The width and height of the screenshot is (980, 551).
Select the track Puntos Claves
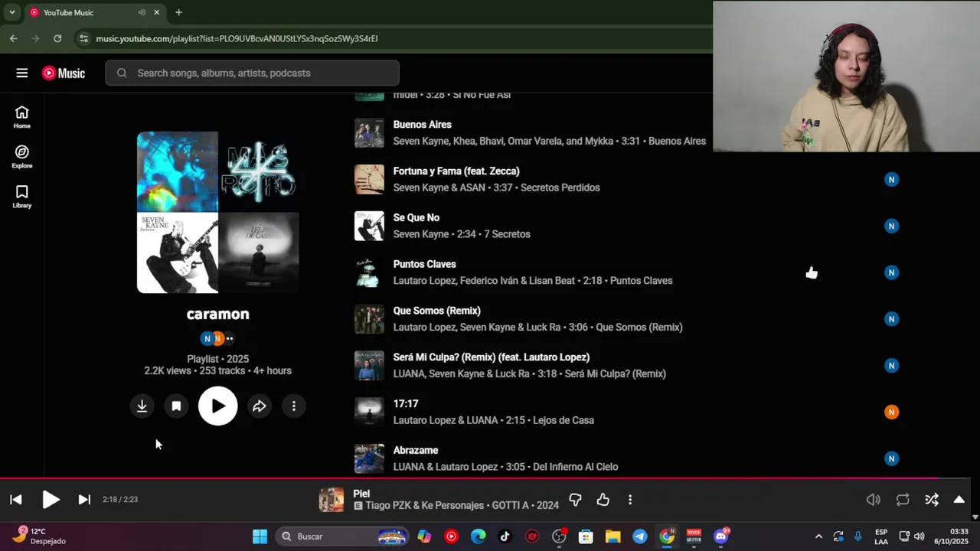424,264
